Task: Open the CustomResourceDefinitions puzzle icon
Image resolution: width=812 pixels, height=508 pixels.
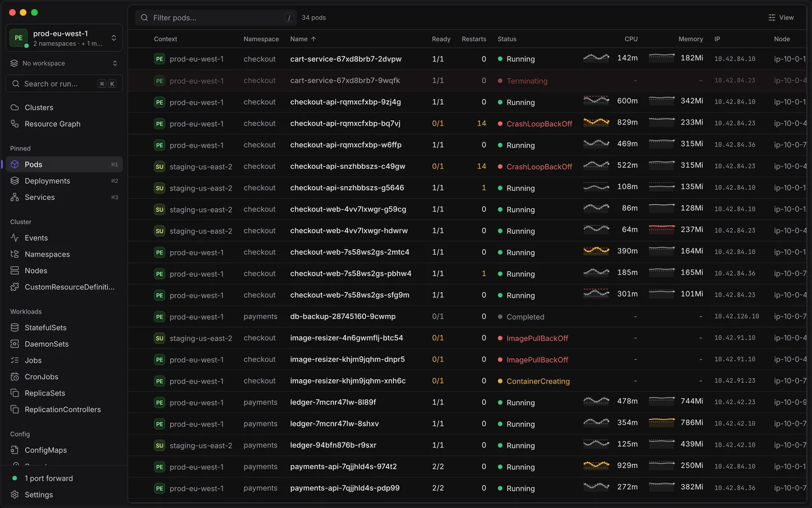Action: click(x=15, y=287)
